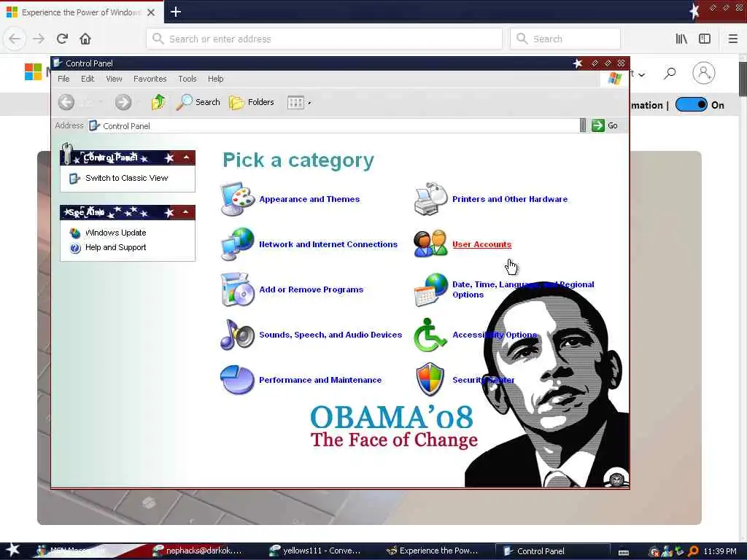
Task: Click the User Accounts people icon
Action: click(x=430, y=244)
